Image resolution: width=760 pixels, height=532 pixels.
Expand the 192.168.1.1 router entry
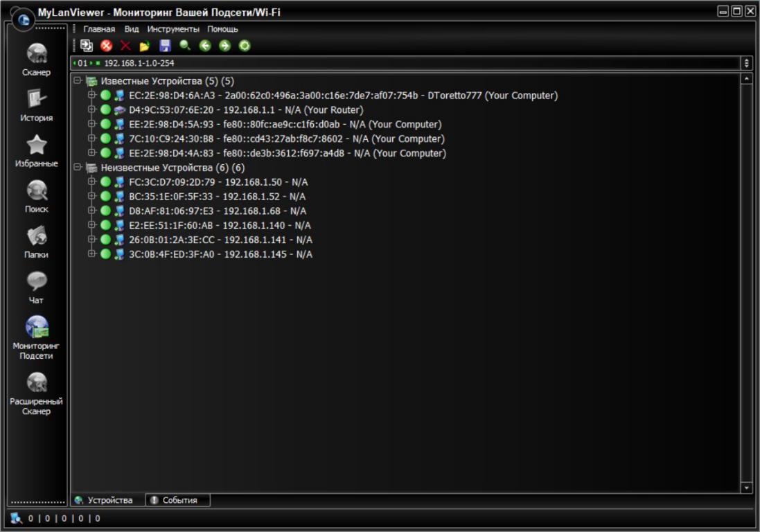tap(91, 110)
